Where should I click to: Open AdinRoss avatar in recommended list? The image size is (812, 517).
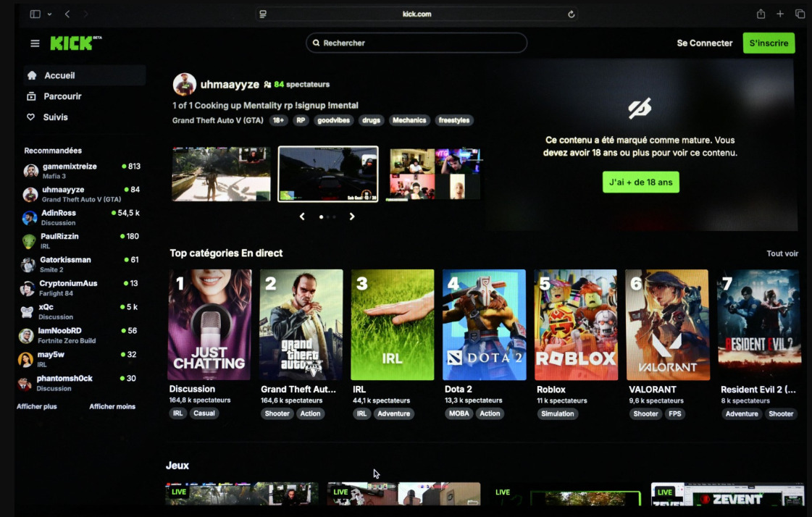(x=30, y=218)
